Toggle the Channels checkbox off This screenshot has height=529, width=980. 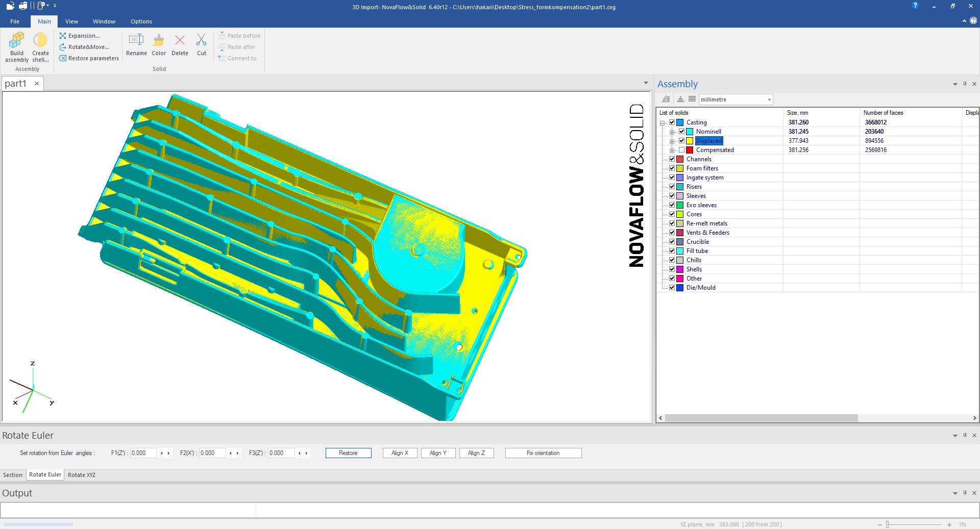[672, 159]
